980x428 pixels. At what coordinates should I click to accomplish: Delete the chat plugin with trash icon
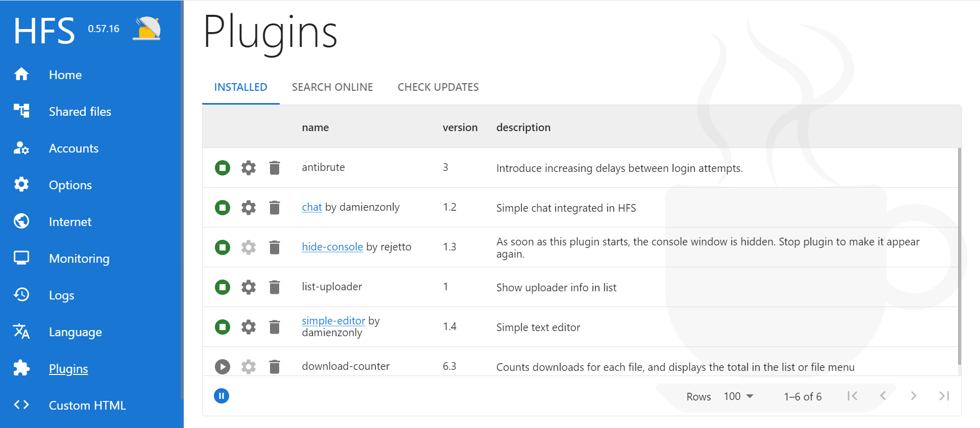pos(275,208)
